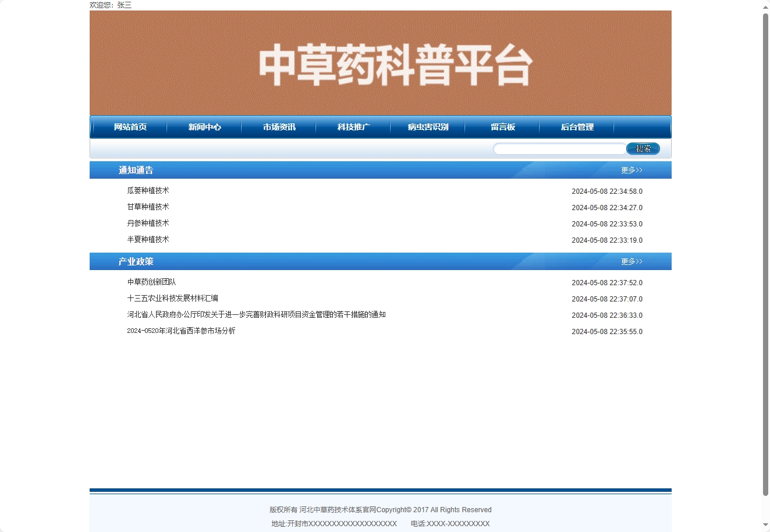The image size is (770, 532).
Task: Click 更多>> beside 通知通告 header
Action: point(631,170)
